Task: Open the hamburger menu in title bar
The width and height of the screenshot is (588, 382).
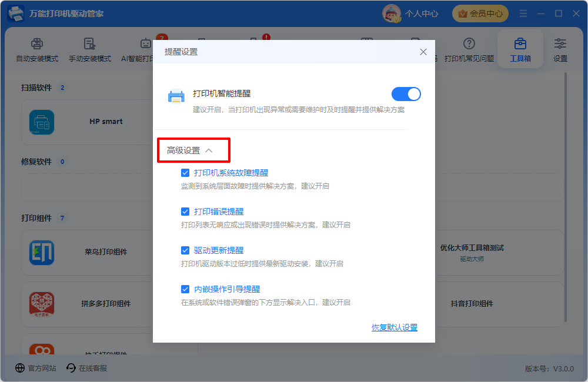Action: point(523,14)
